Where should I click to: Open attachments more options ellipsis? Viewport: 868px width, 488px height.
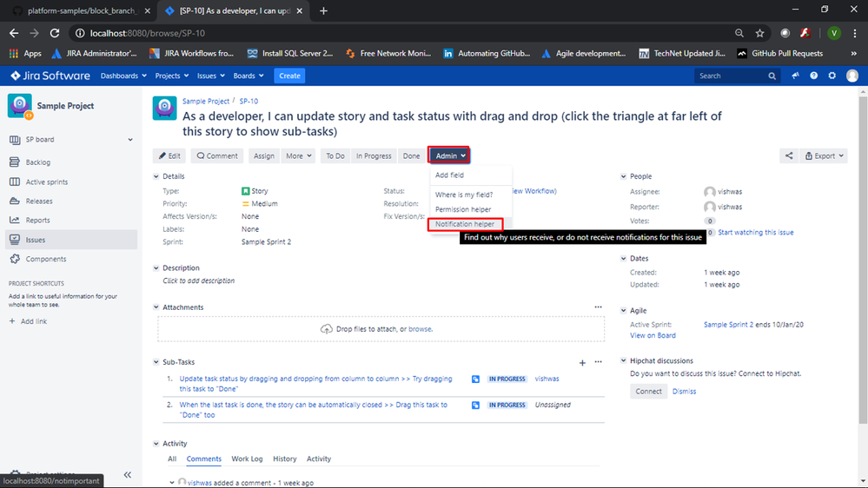point(598,307)
